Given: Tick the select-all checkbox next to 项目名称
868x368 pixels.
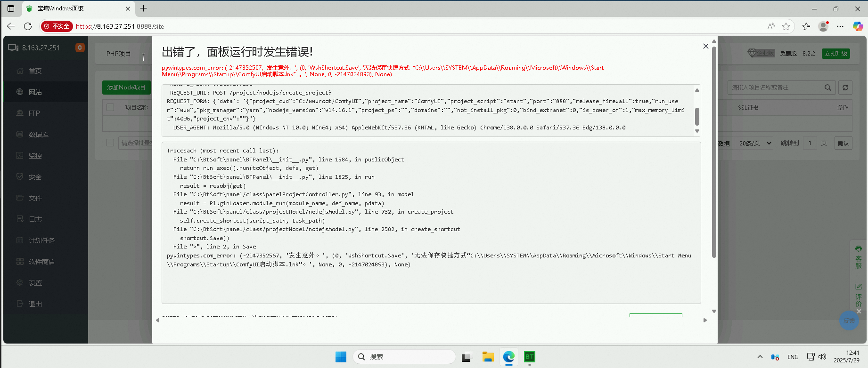Looking at the screenshot, I should [x=110, y=107].
